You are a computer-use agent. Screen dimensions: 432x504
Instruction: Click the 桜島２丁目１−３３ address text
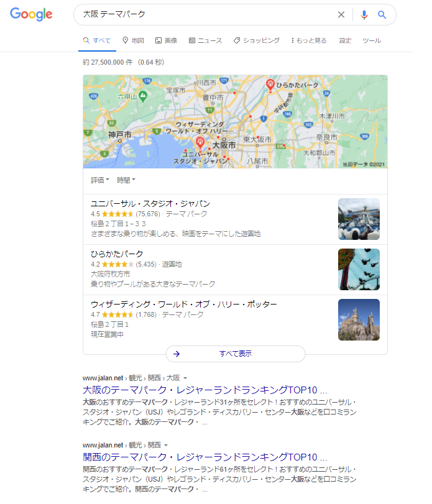(118, 224)
